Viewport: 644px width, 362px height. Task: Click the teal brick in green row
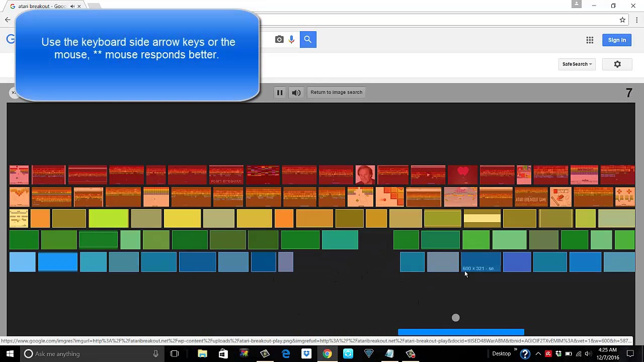[340, 240]
